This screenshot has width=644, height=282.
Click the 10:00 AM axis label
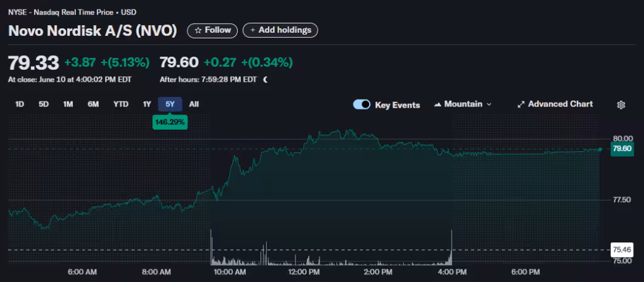click(x=231, y=272)
